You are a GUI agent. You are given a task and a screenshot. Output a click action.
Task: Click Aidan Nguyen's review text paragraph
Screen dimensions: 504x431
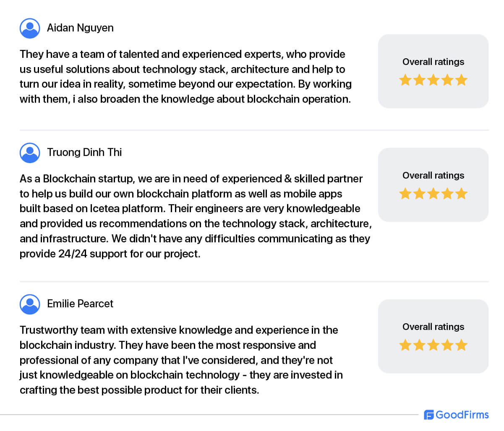[x=185, y=77]
